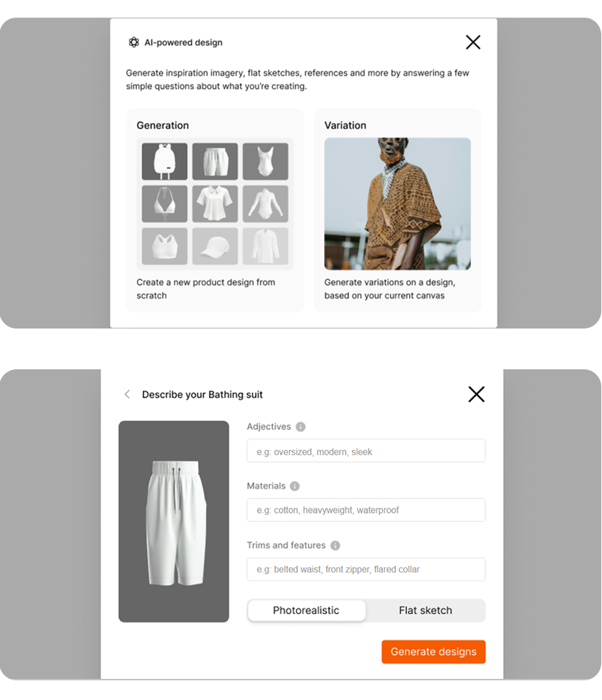Click the Generate designs button
The height and width of the screenshot is (700, 602).
point(433,652)
